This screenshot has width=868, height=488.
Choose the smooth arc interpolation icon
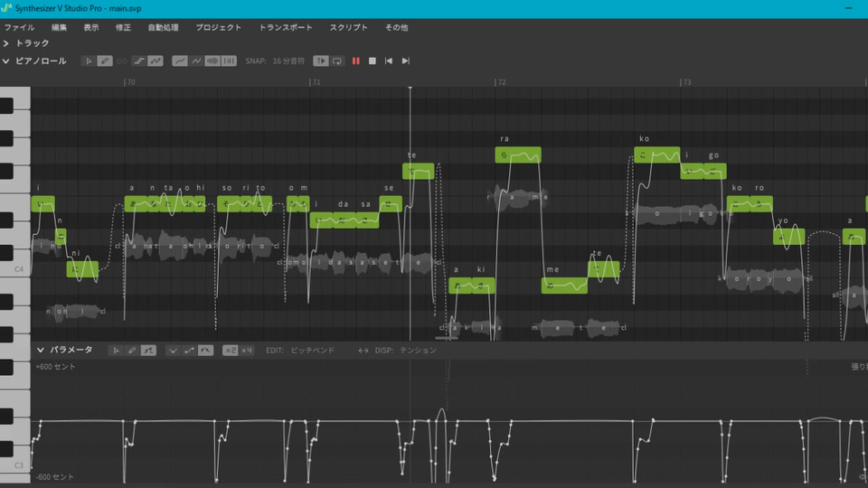[x=205, y=351]
